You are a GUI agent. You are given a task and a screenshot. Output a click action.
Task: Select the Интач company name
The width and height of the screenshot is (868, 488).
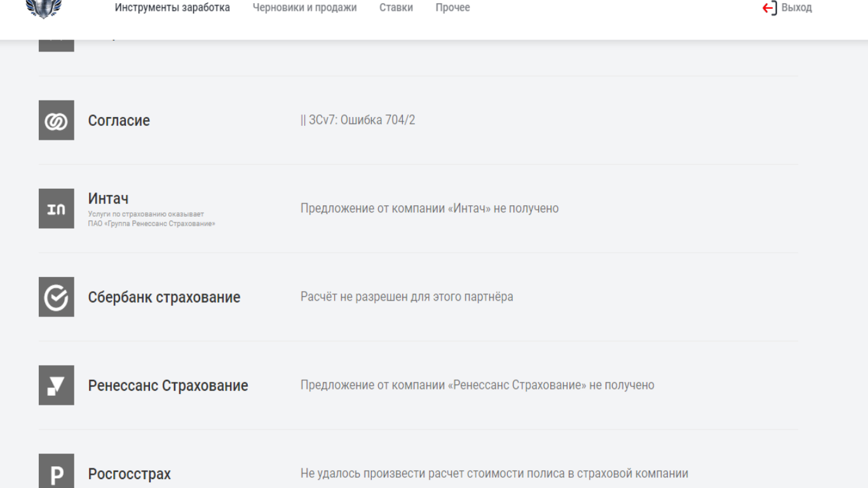tap(108, 199)
